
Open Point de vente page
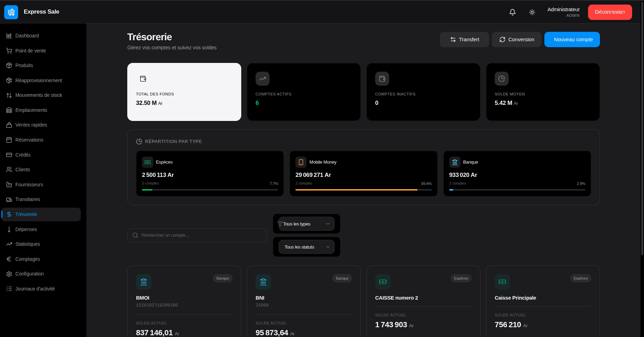(x=41, y=51)
